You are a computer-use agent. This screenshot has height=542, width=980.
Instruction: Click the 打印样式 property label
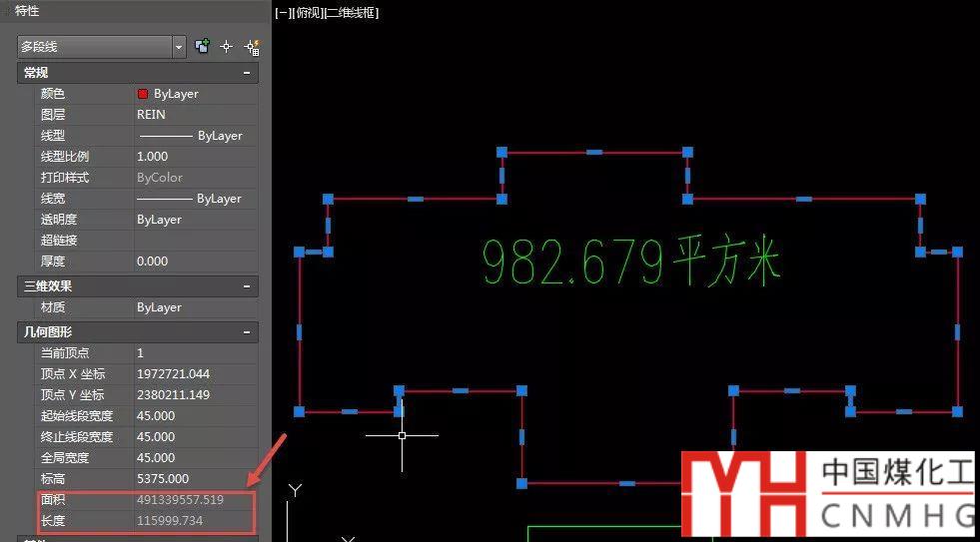(x=65, y=178)
